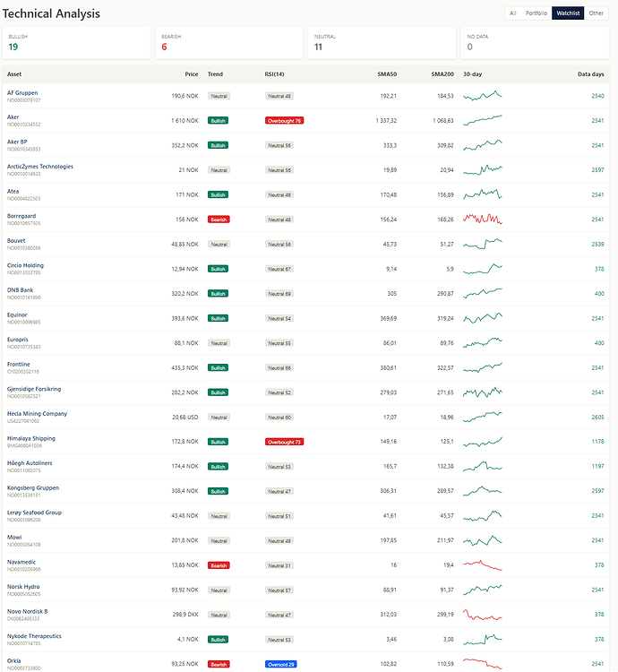Open the Novo Nordisk B link
Image resolution: width=618 pixels, height=672 pixels.
pyautogui.click(x=27, y=611)
